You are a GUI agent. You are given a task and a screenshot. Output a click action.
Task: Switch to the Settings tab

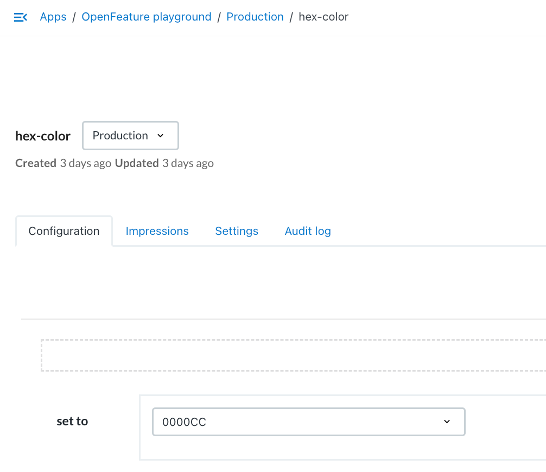pyautogui.click(x=237, y=231)
